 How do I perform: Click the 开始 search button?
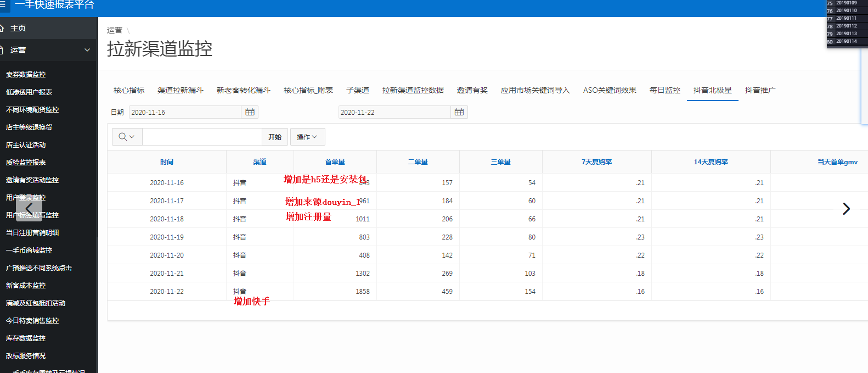275,137
